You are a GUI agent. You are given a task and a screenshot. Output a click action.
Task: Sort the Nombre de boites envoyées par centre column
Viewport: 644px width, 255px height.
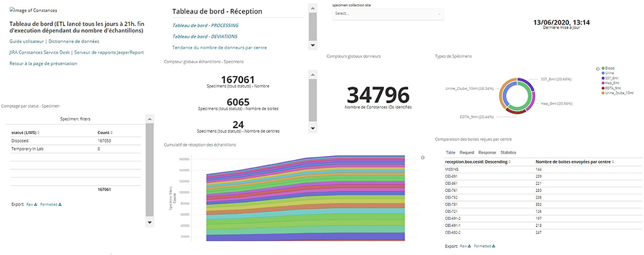612,162
